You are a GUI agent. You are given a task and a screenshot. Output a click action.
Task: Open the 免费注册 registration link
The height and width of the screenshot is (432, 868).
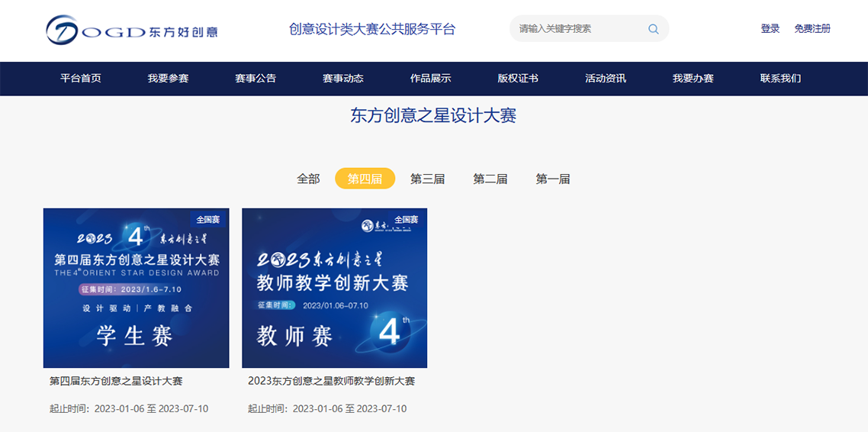[x=812, y=29]
